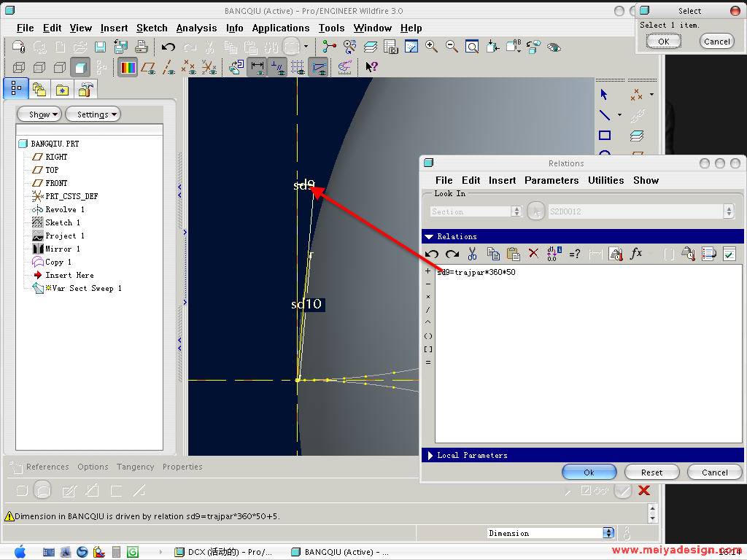
Task: Click the color display rainbow icon
Action: coord(128,68)
